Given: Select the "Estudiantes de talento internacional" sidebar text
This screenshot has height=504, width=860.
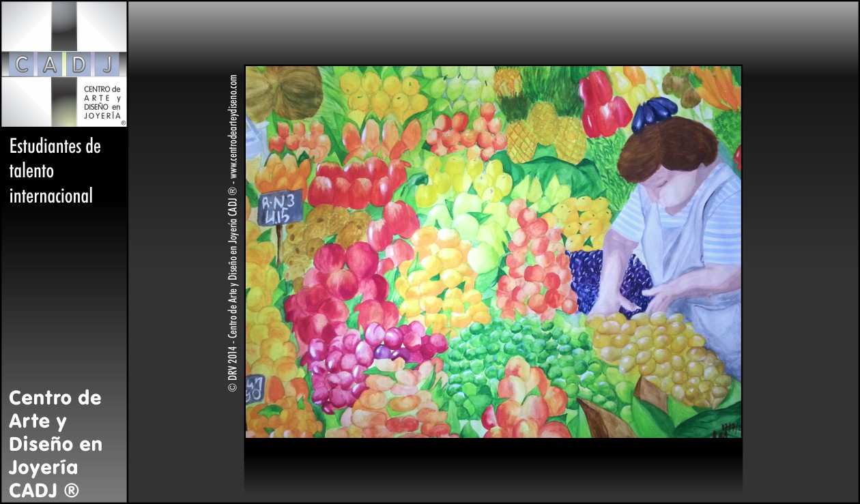Looking at the screenshot, I should point(55,171).
